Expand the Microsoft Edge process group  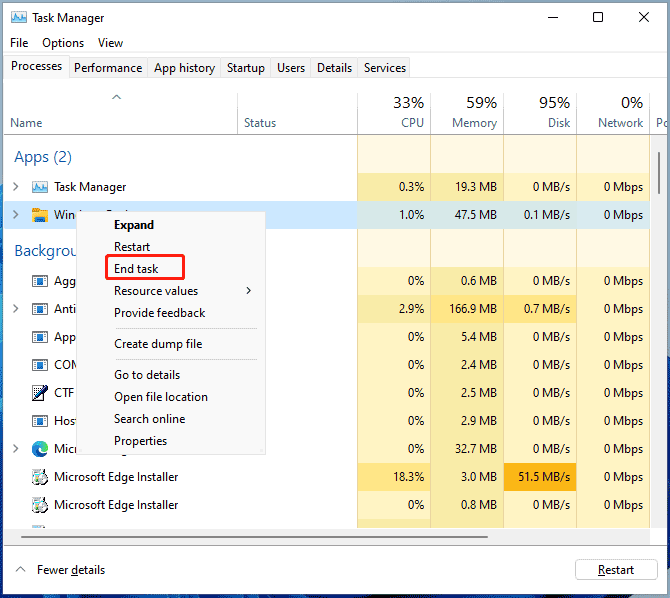[16, 448]
